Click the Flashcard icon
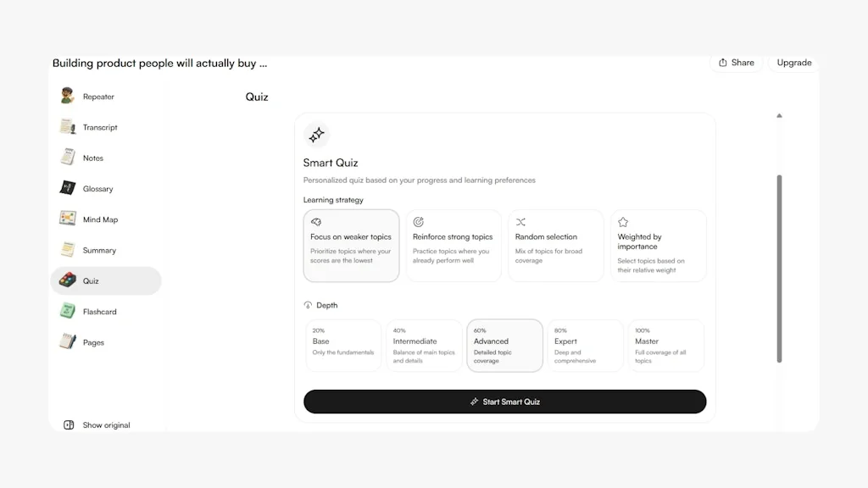 [67, 311]
